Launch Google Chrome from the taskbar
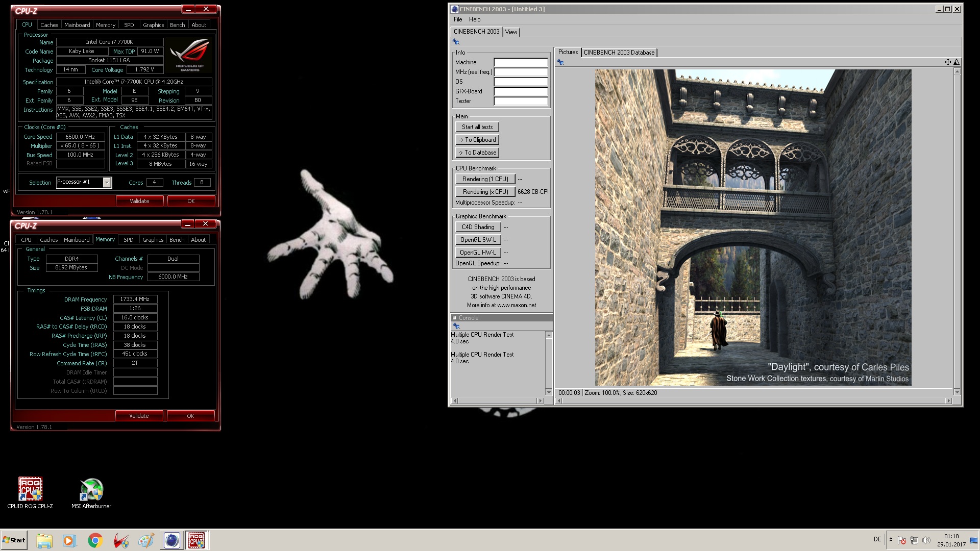 [95, 540]
